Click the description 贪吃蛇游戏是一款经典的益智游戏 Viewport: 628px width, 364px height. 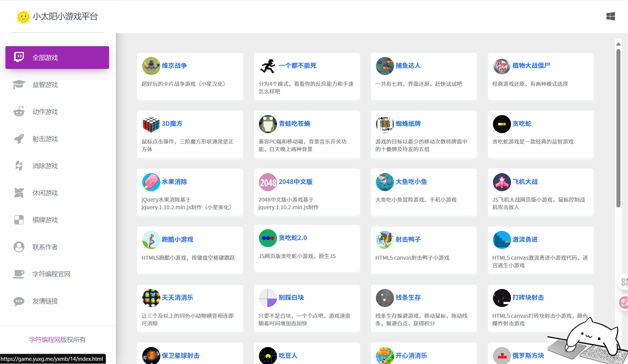(533, 142)
